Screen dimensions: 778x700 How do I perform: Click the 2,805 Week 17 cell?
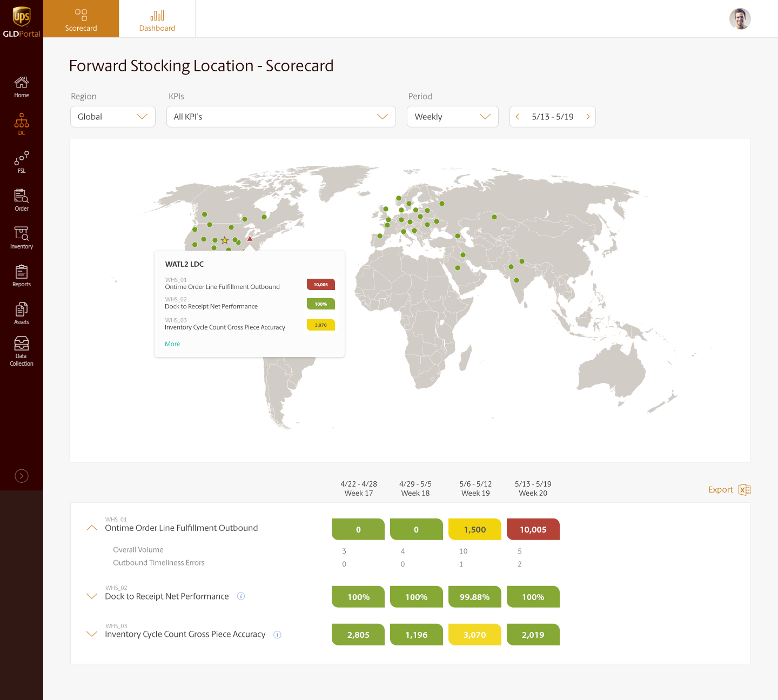358,635
